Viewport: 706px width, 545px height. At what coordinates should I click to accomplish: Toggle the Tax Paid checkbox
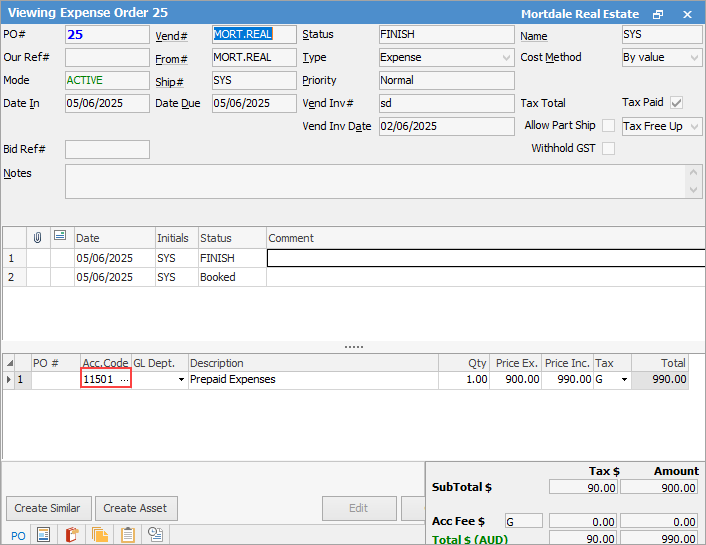(677, 103)
